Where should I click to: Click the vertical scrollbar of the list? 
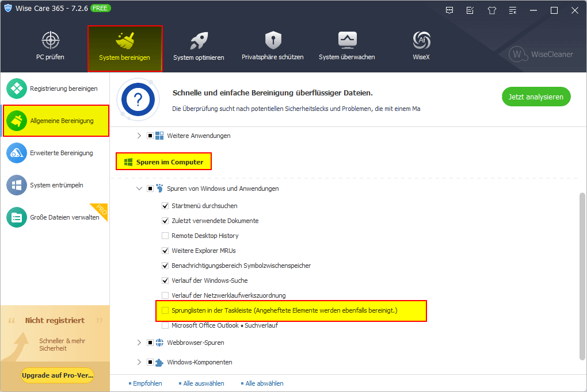click(x=582, y=277)
